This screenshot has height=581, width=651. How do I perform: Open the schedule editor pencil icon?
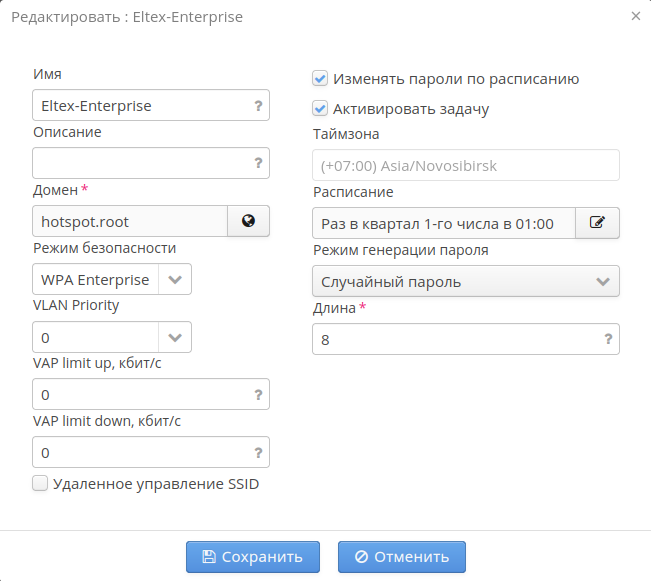tap(598, 223)
